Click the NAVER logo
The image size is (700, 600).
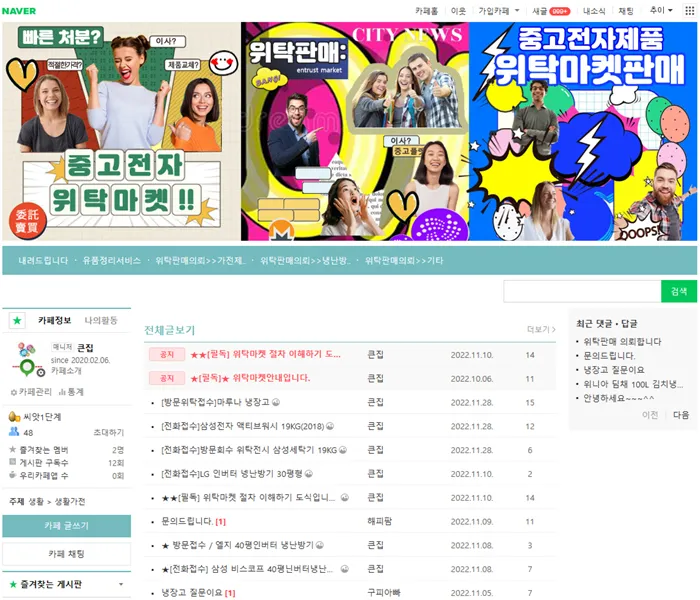click(x=19, y=11)
